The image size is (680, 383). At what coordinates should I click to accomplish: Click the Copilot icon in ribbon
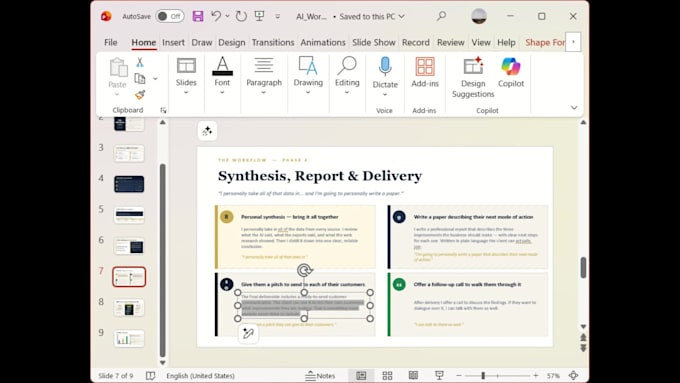pyautogui.click(x=511, y=67)
